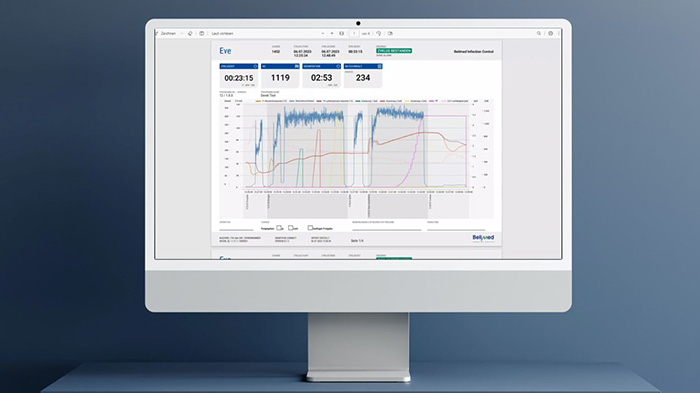The height and width of the screenshot is (393, 700).
Task: Click the Operator signature line
Action: pos(236,229)
